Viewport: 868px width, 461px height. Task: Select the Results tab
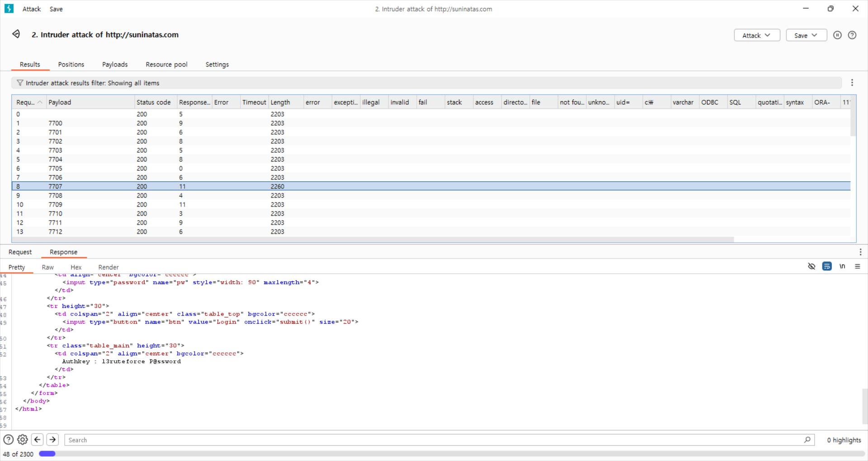30,64
